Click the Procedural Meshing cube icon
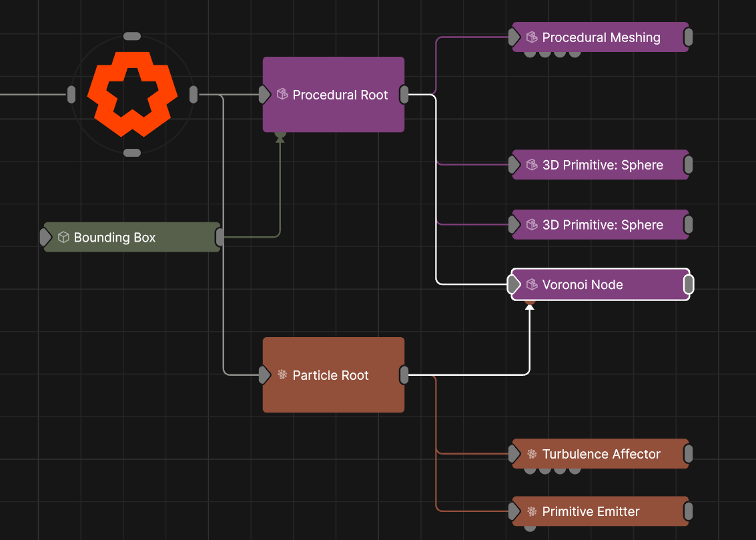This screenshot has width=756, height=540. 532,37
